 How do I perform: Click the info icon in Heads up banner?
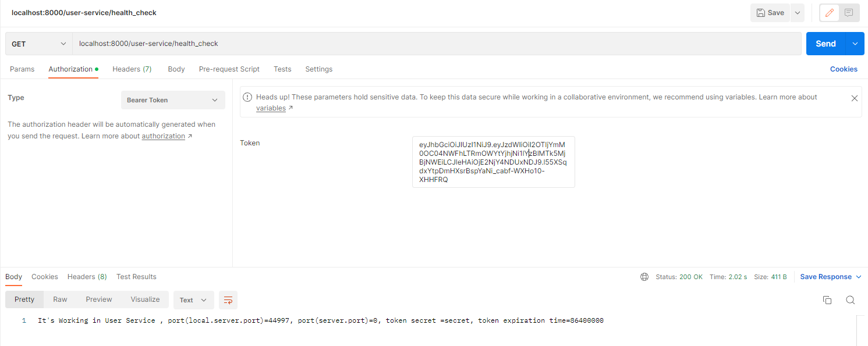pyautogui.click(x=247, y=97)
